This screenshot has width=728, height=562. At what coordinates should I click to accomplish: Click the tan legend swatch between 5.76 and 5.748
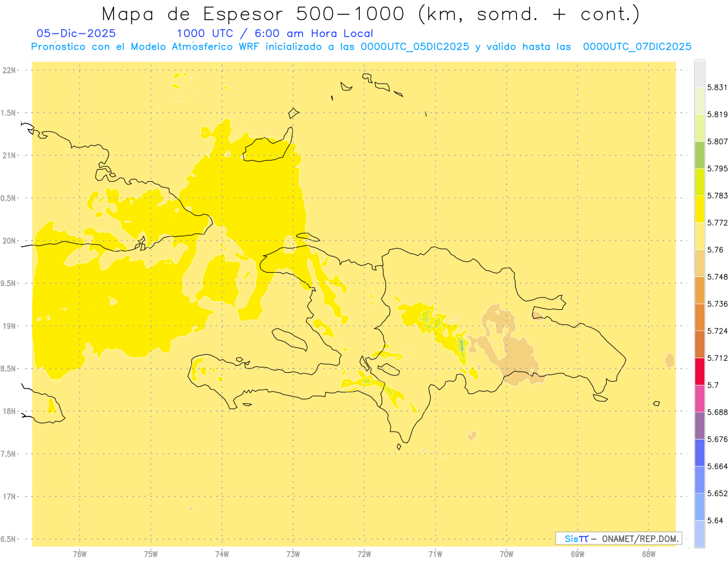tap(699, 263)
